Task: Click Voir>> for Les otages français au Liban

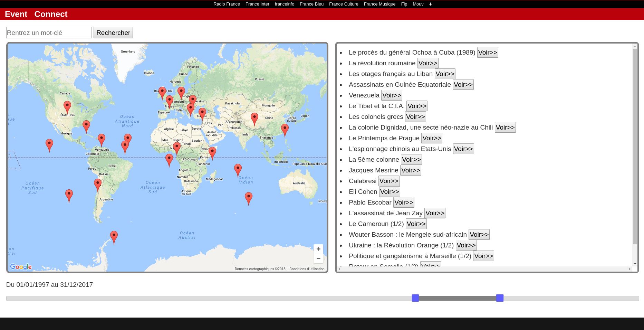Action: click(445, 74)
